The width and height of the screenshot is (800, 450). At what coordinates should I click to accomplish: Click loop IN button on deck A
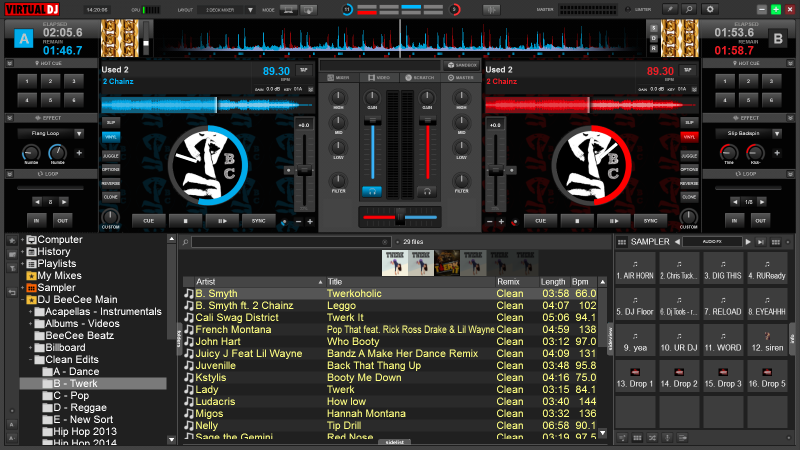point(36,221)
